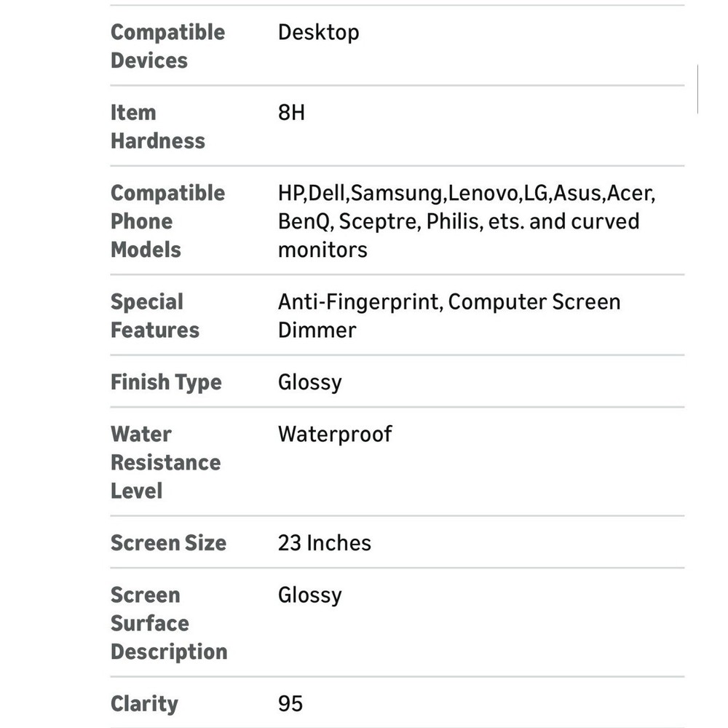Click the Screen Size label
This screenshot has width=728, height=728.
[x=168, y=543]
